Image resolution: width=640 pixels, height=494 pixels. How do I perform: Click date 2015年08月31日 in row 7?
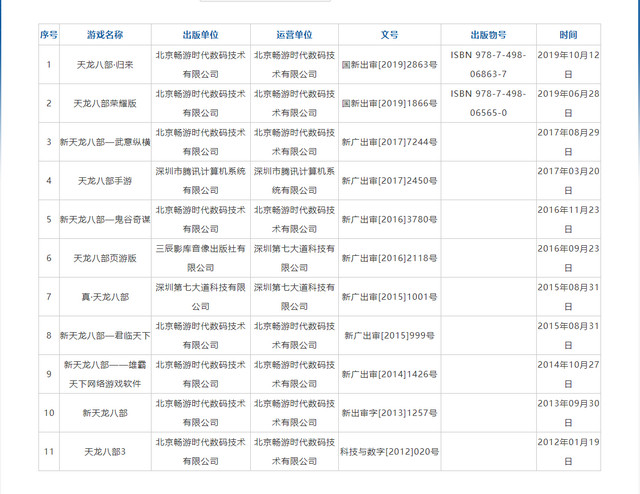(568, 297)
